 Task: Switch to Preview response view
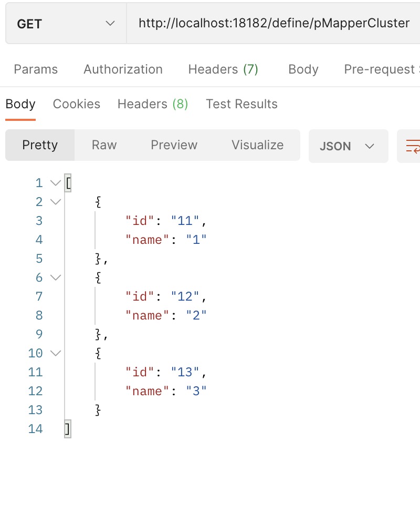pyautogui.click(x=174, y=145)
